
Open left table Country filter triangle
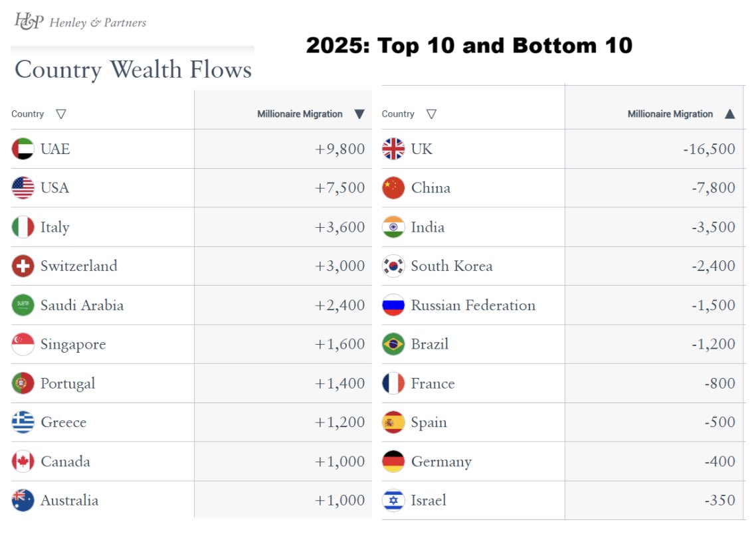(x=60, y=114)
